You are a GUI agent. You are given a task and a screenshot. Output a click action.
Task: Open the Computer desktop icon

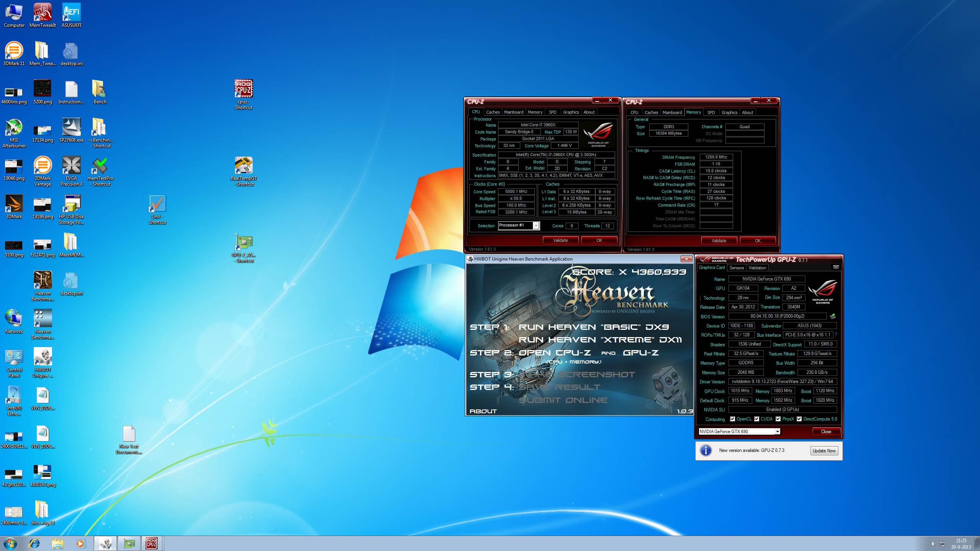[x=14, y=15]
